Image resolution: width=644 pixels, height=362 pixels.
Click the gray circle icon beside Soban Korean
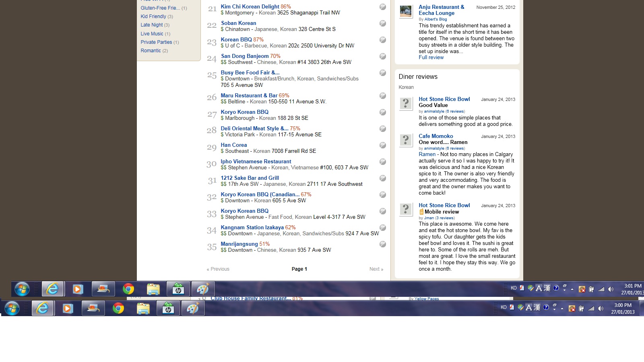pos(383,23)
